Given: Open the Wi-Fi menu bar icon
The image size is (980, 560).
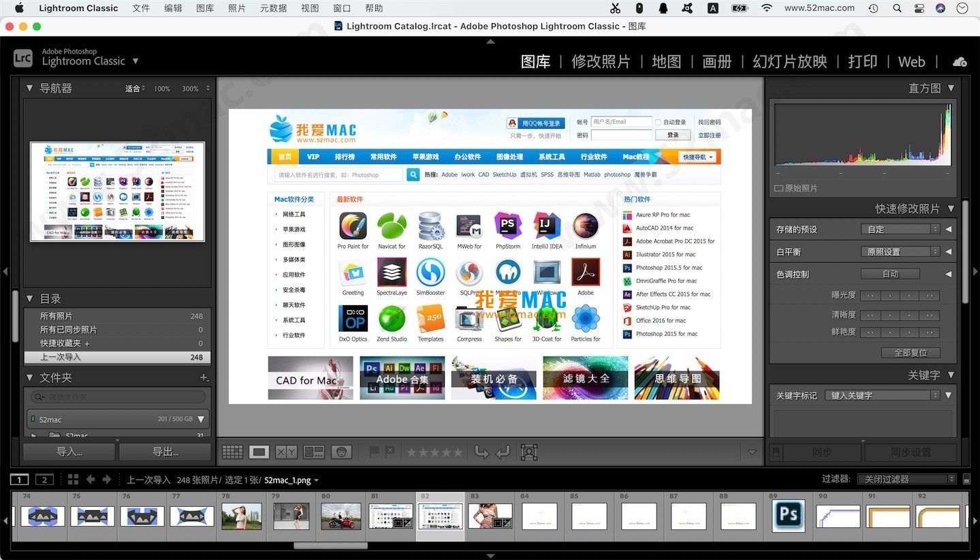Looking at the screenshot, I should (767, 8).
